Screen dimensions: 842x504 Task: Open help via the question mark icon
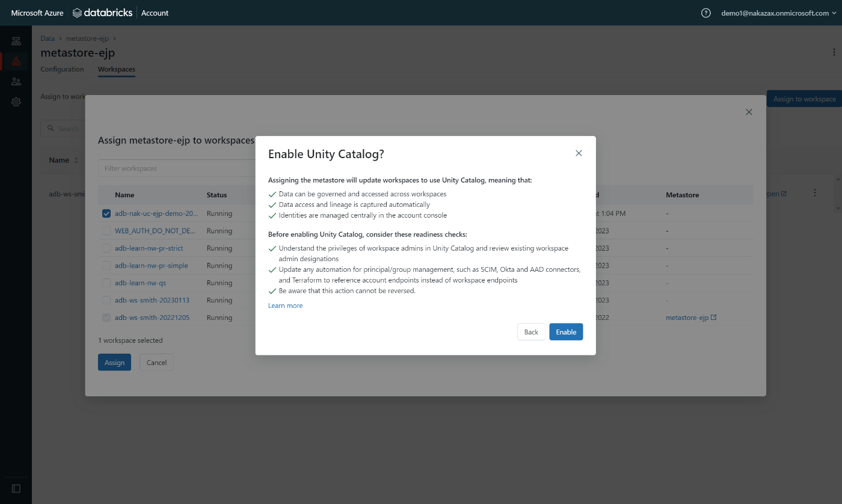click(x=705, y=13)
